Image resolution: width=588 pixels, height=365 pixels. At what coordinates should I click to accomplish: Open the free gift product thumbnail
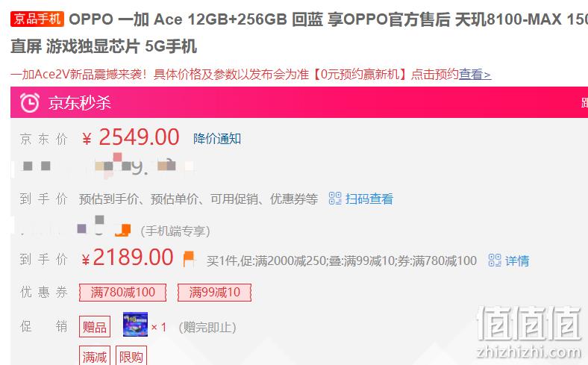tap(135, 325)
